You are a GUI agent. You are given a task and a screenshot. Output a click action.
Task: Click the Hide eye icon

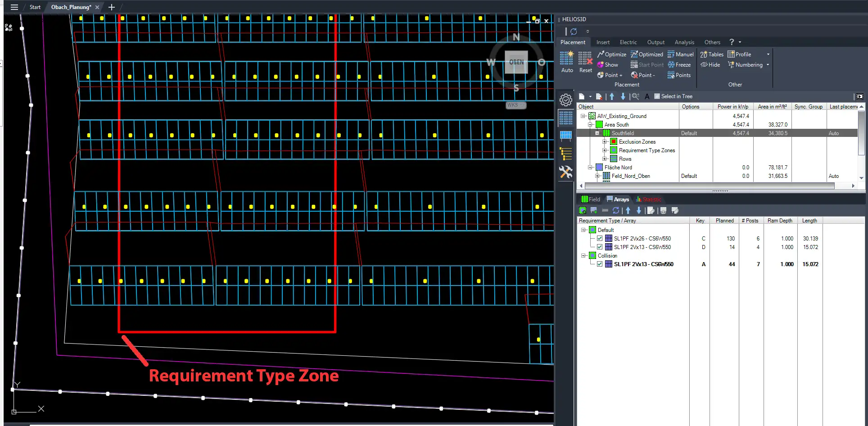705,65
